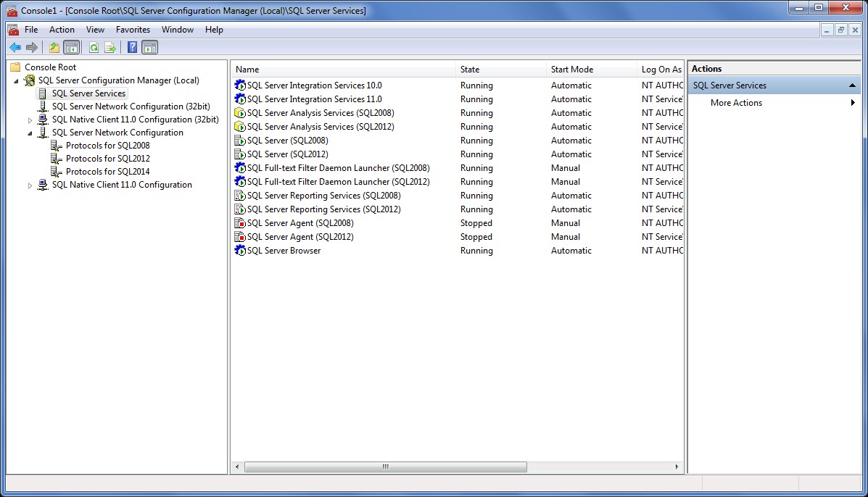The width and height of the screenshot is (868, 497).
Task: Select Protocols for SQL2014 in the tree
Action: [107, 172]
